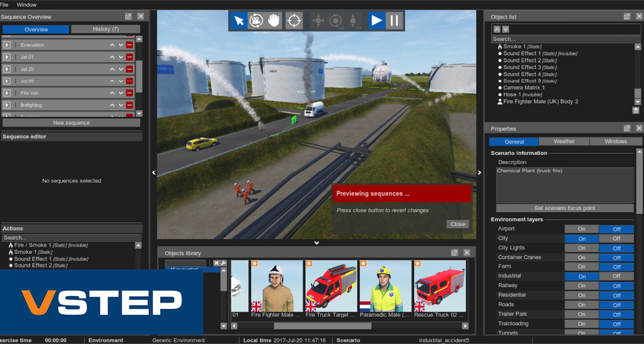
Task: Click the crosshair focus target icon
Action: click(294, 21)
